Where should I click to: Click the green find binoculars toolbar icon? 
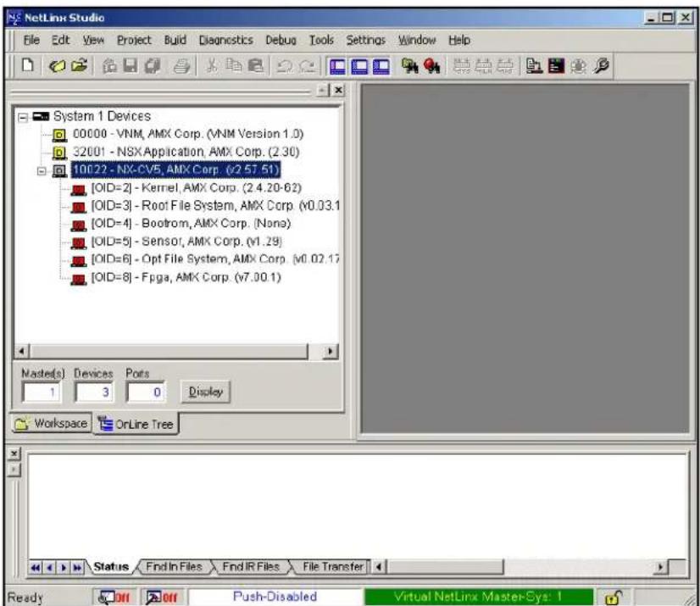[x=410, y=66]
